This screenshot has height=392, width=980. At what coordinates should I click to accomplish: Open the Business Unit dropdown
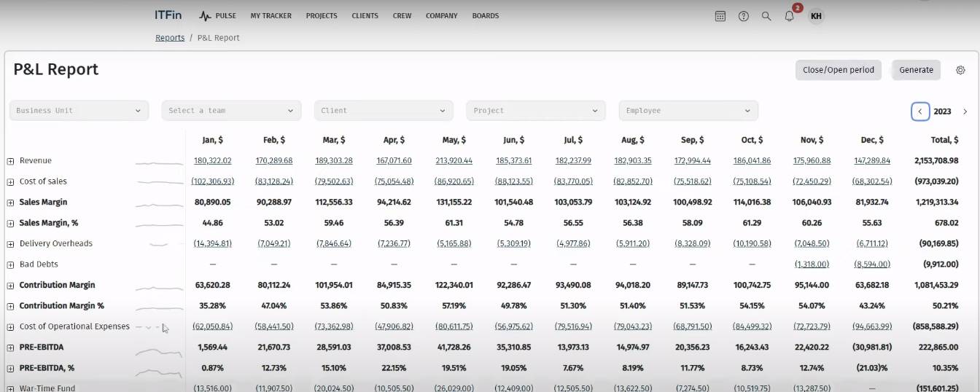(79, 111)
